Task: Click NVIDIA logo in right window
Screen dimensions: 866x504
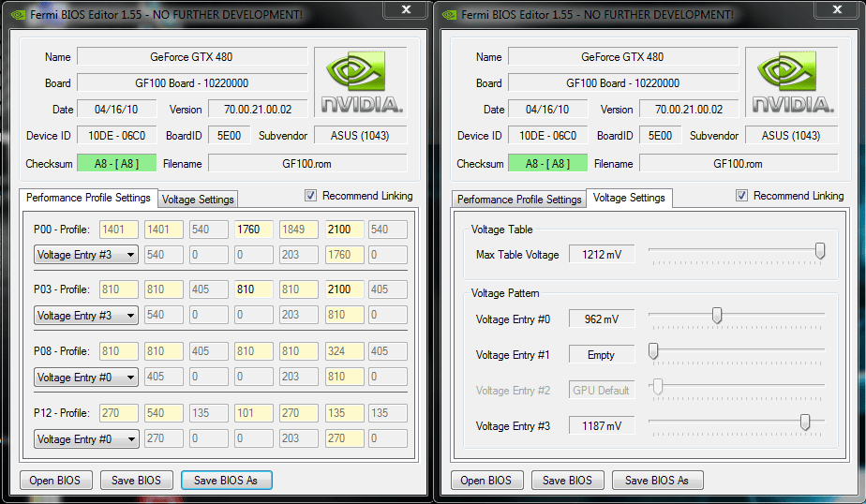Action: coord(791,82)
